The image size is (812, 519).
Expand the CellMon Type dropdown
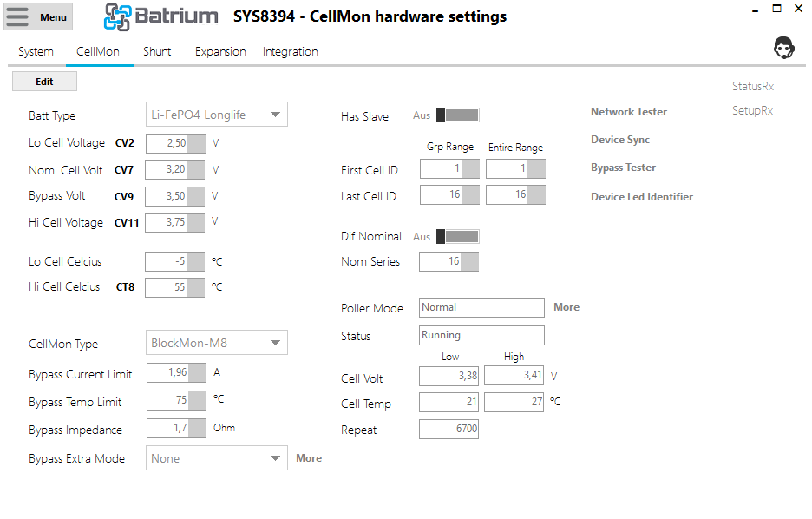pos(217,343)
